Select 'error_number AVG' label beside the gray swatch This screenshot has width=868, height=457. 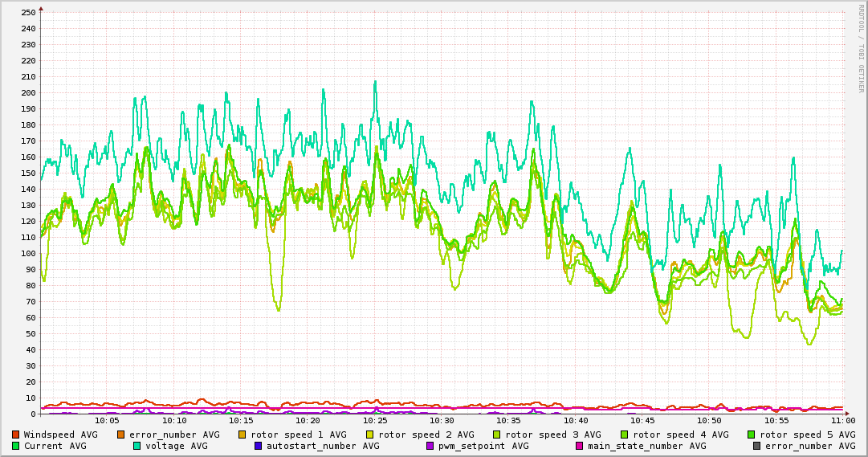(810, 446)
